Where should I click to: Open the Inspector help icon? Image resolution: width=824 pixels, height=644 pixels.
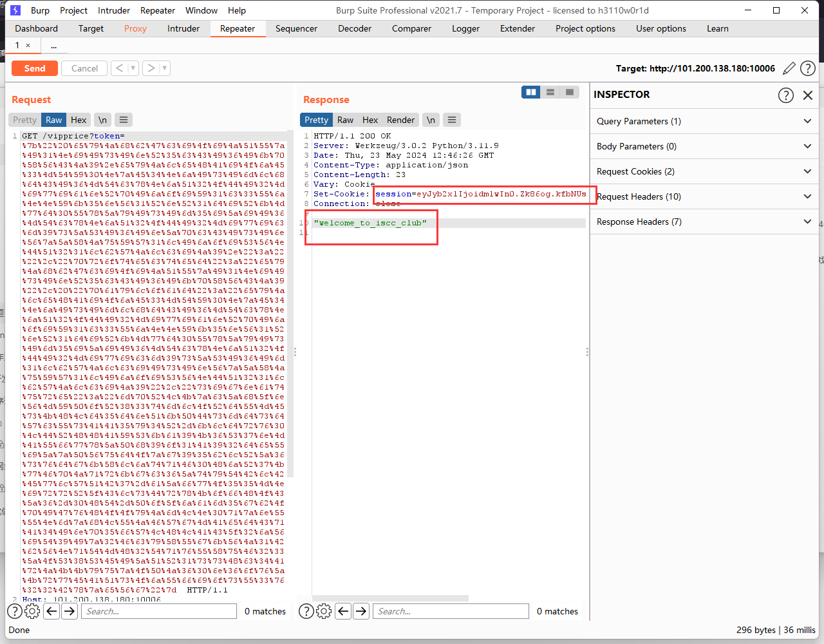coord(786,95)
